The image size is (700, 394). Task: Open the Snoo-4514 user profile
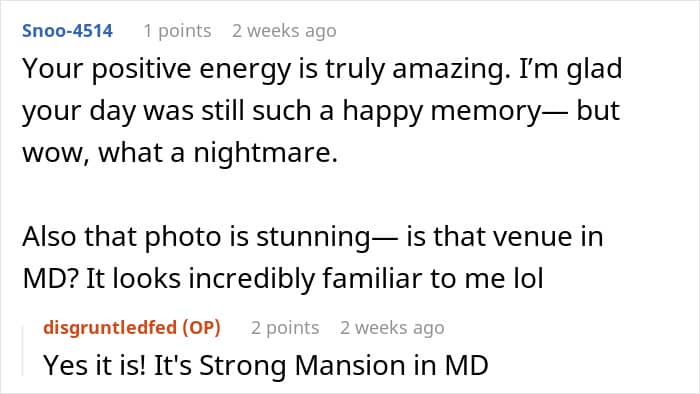[x=67, y=31]
